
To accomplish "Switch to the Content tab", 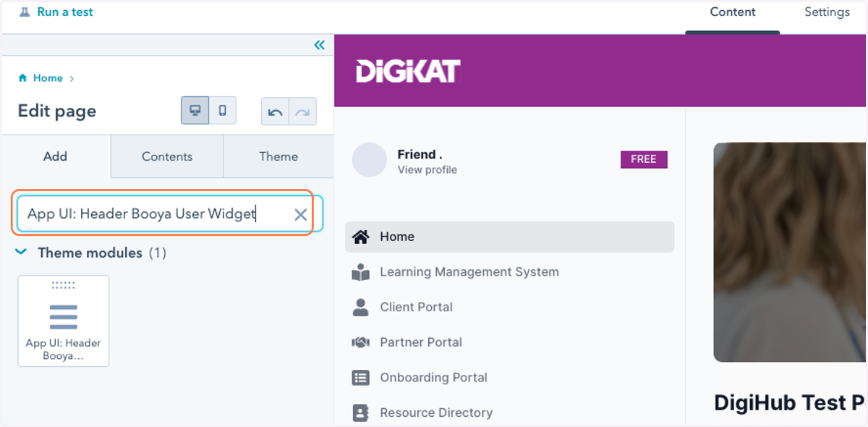I will click(x=732, y=12).
